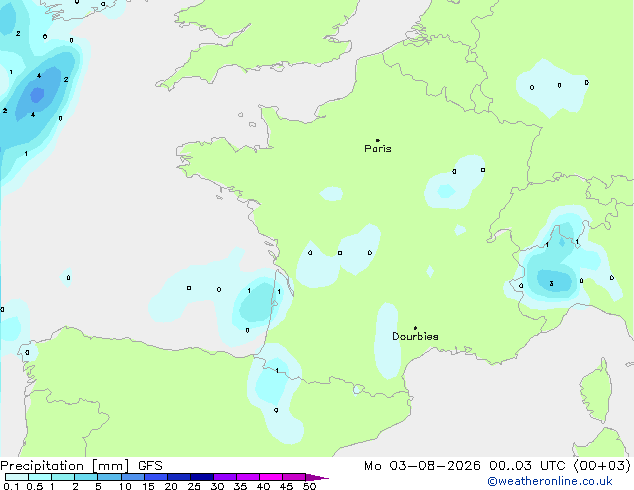Select legend swatch between 10 and 15
The width and height of the screenshot is (634, 490).
[133, 477]
